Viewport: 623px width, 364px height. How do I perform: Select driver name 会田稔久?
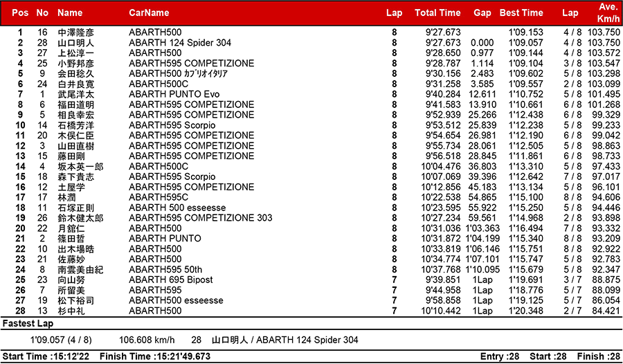(x=75, y=74)
